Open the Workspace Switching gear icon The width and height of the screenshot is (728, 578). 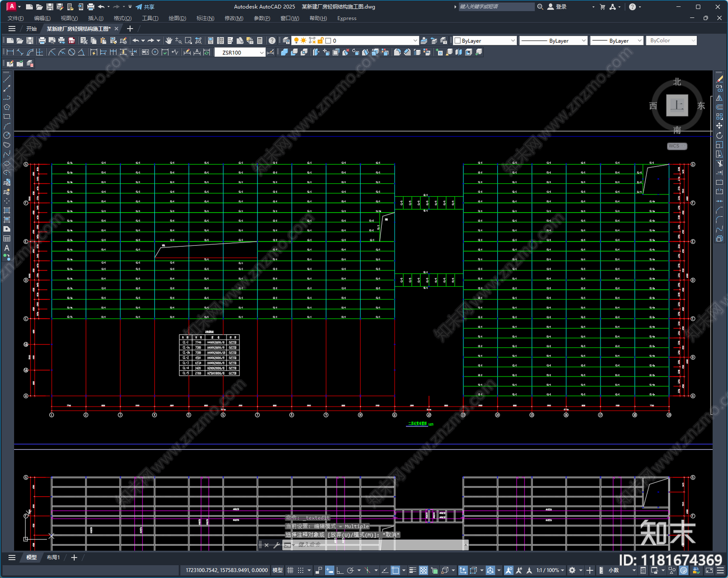click(x=572, y=570)
